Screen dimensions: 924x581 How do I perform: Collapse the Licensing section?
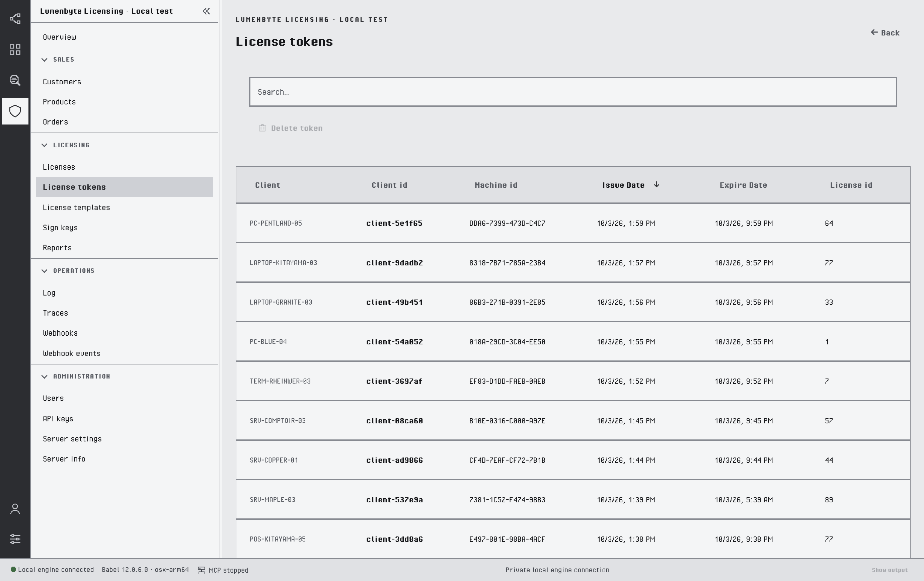pos(45,145)
